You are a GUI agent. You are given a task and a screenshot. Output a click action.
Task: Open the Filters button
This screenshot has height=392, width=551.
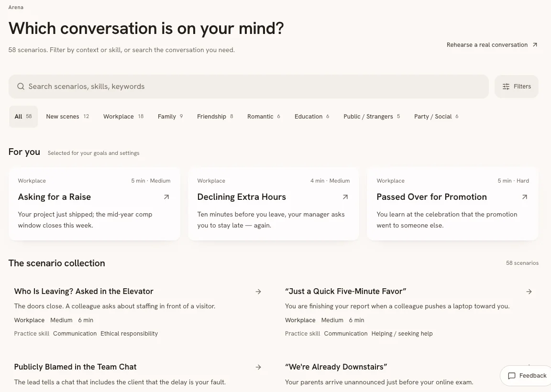point(516,87)
